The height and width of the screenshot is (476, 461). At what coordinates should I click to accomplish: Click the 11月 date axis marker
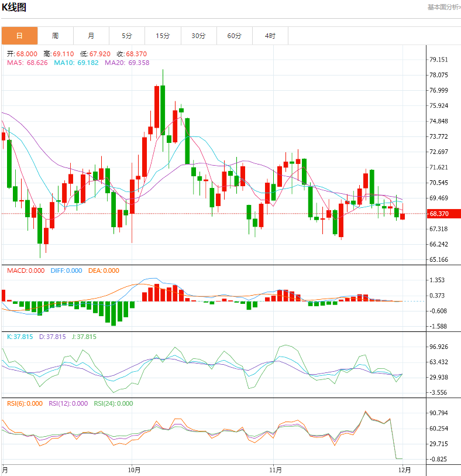click(x=276, y=469)
